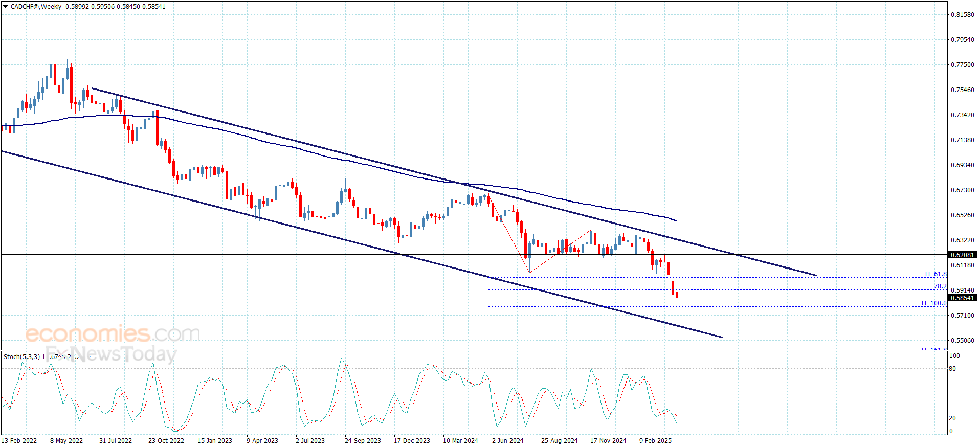980x447 pixels.
Task: Click the 0.63220 price axis label
Action: (962, 240)
